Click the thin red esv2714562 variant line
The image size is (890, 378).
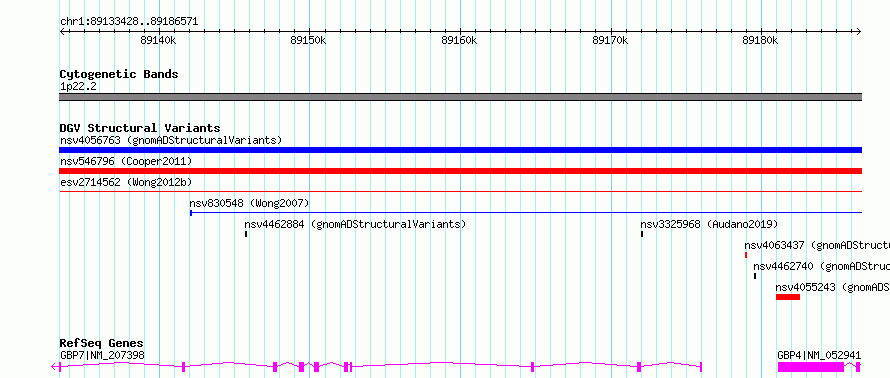pyautogui.click(x=460, y=192)
